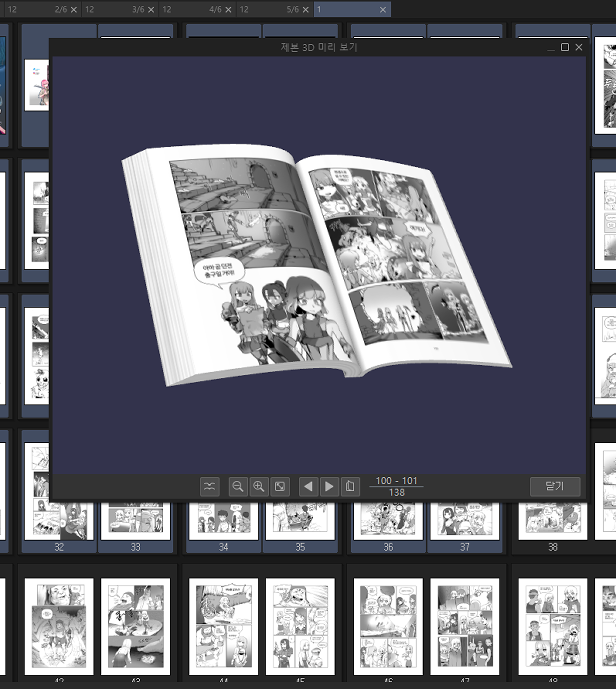This screenshot has height=689, width=616.
Task: Click the speech bubble on the left book page
Action: pyautogui.click(x=219, y=270)
